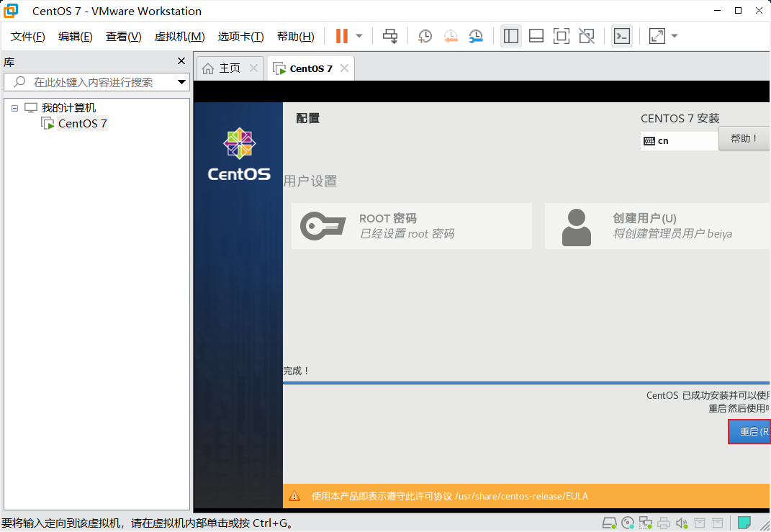Click the hard disk status bar icon

point(609,523)
